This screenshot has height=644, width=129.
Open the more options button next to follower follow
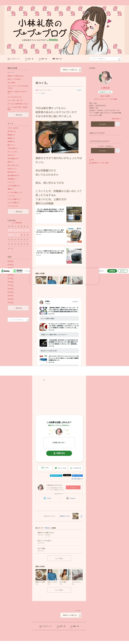[x=117, y=150]
